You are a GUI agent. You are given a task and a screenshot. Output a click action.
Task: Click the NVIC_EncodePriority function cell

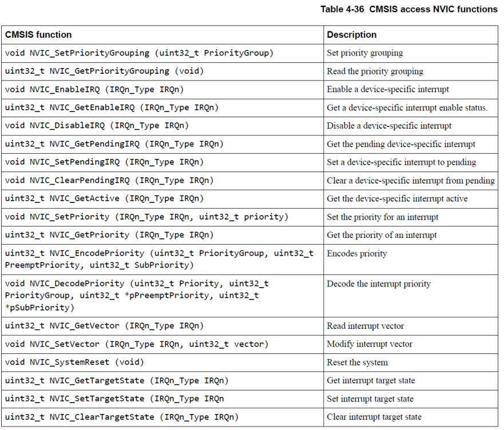(x=159, y=258)
